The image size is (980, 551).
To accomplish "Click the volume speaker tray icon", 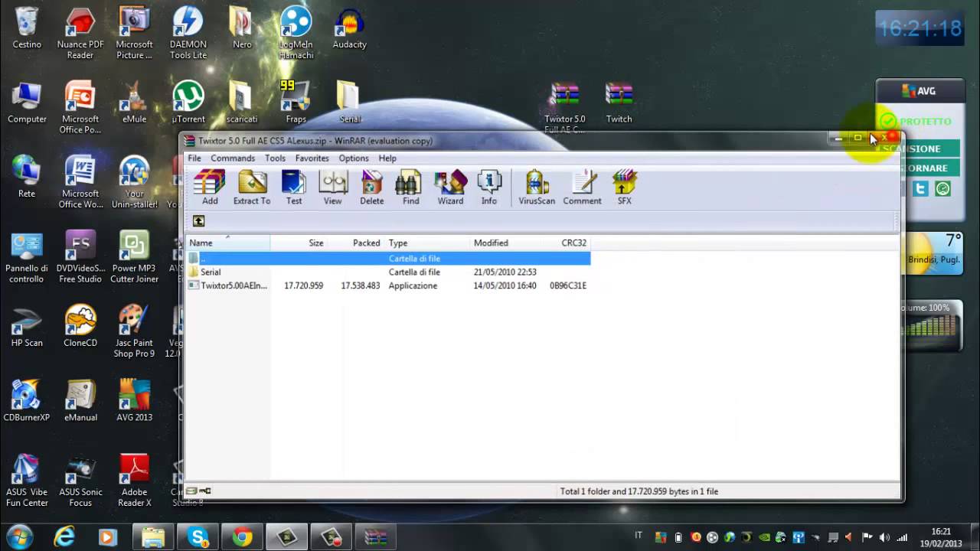I will [x=884, y=537].
